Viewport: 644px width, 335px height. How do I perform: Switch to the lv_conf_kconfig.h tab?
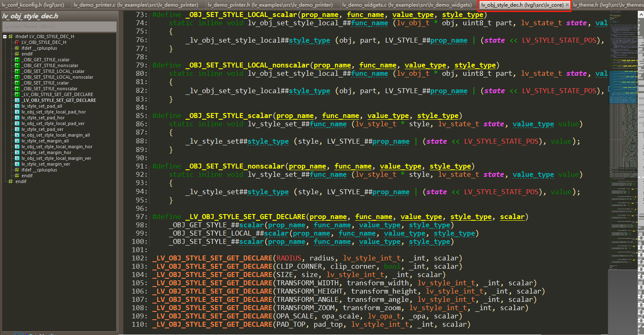(33, 5)
